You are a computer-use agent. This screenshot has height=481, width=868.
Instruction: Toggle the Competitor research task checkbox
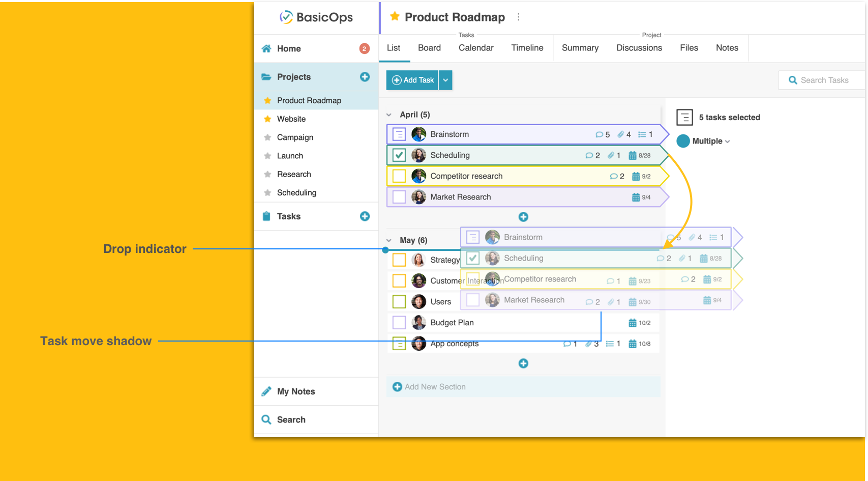399,176
